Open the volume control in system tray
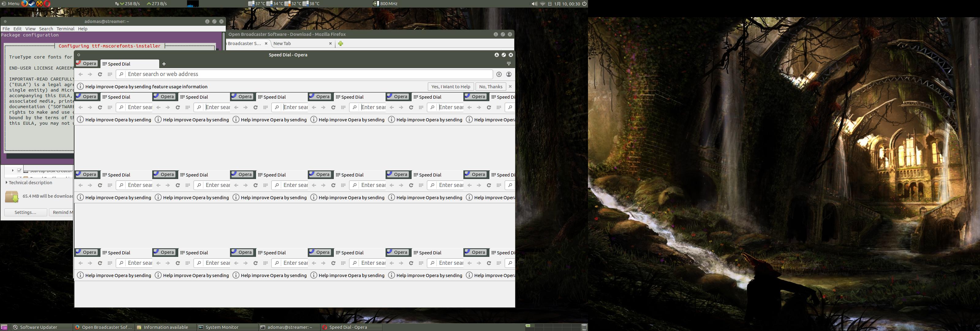 (x=534, y=4)
